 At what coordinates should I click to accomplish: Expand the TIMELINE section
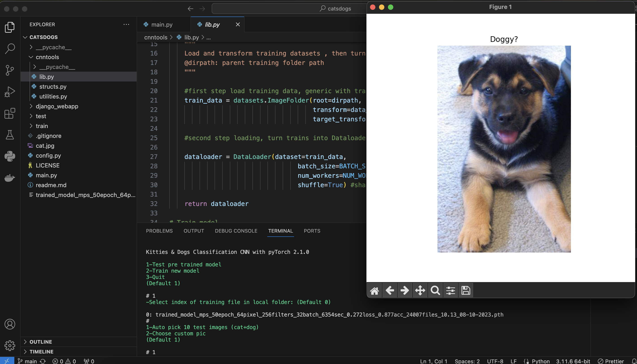pyautogui.click(x=41, y=351)
